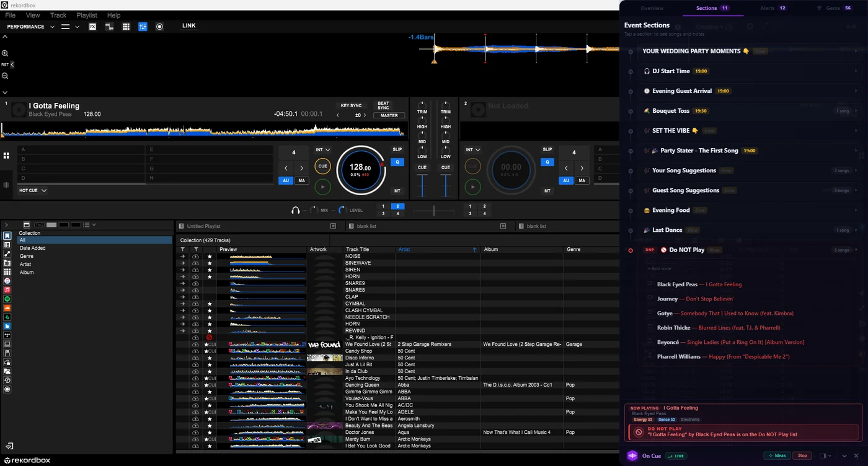Open the File menu
This screenshot has height=466, width=868.
tap(10, 15)
